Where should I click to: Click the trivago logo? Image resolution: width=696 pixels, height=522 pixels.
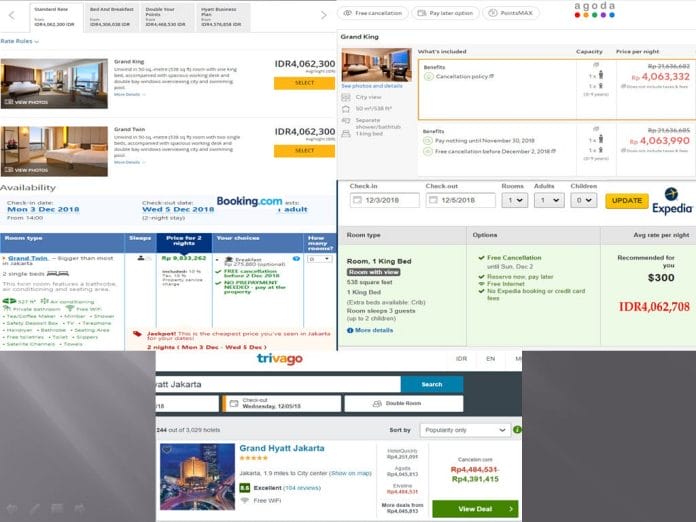[x=280, y=359]
